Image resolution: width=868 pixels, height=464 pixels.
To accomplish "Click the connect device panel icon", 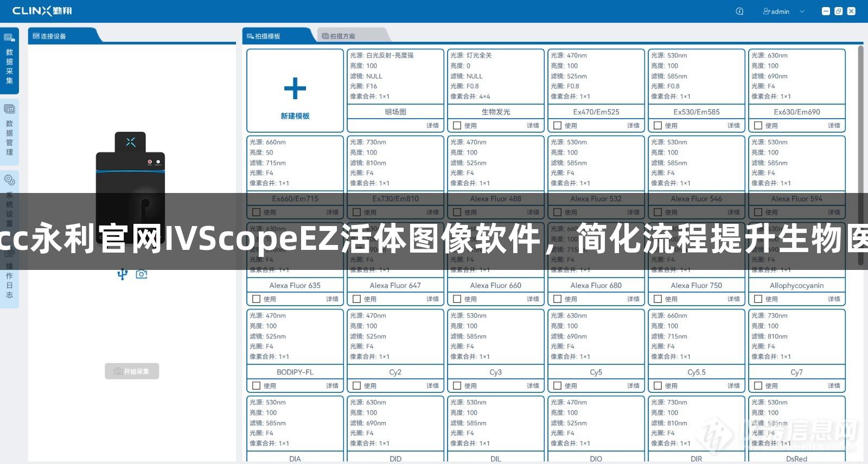I will point(36,36).
